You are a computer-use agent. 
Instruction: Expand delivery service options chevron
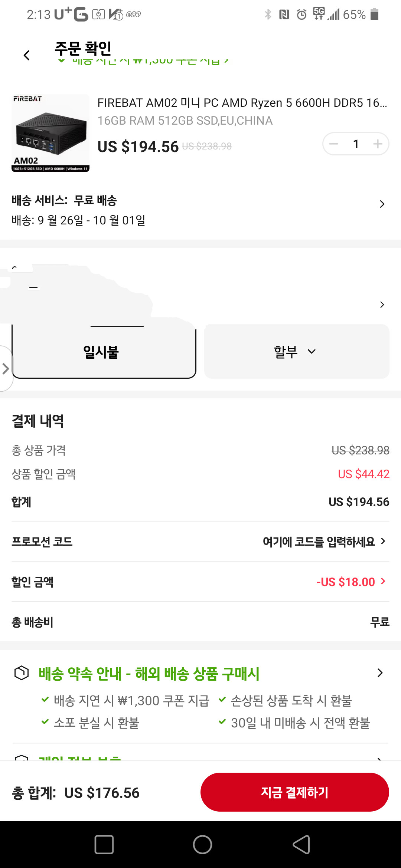pos(382,204)
